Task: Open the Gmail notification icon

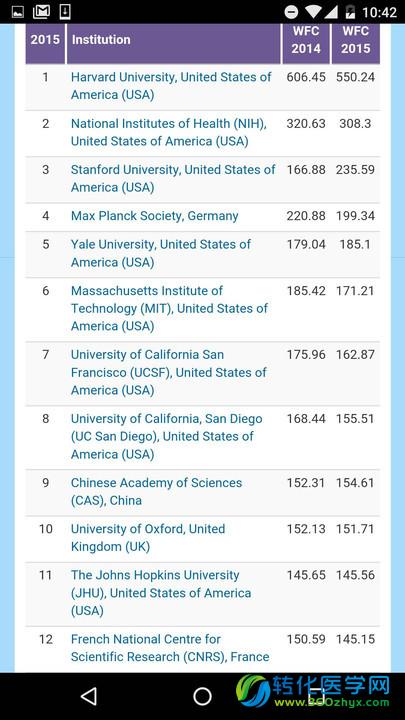Action: 41,11
